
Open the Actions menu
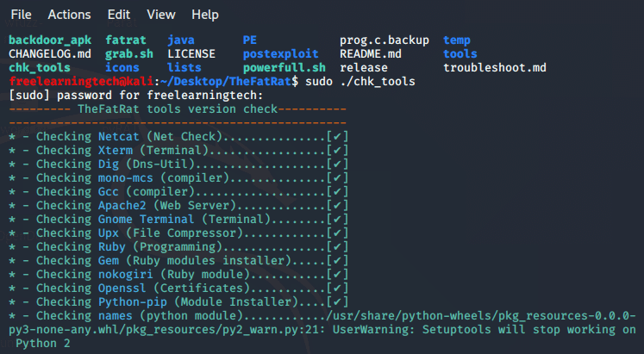pyautogui.click(x=70, y=15)
